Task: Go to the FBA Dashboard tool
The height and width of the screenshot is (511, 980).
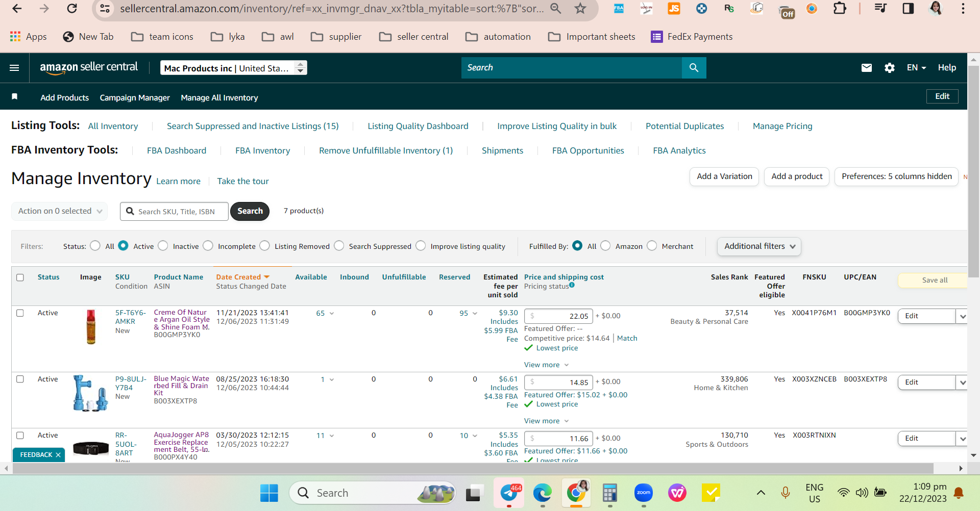Action: click(177, 150)
